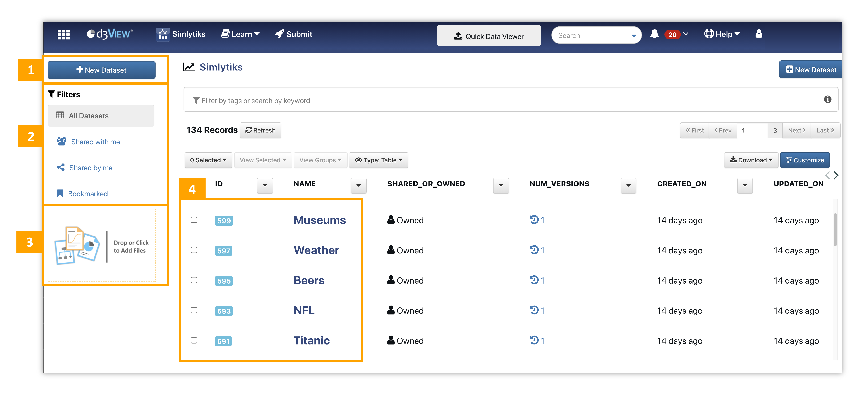Check the Museums row checkbox
The image size is (868, 398).
point(194,220)
